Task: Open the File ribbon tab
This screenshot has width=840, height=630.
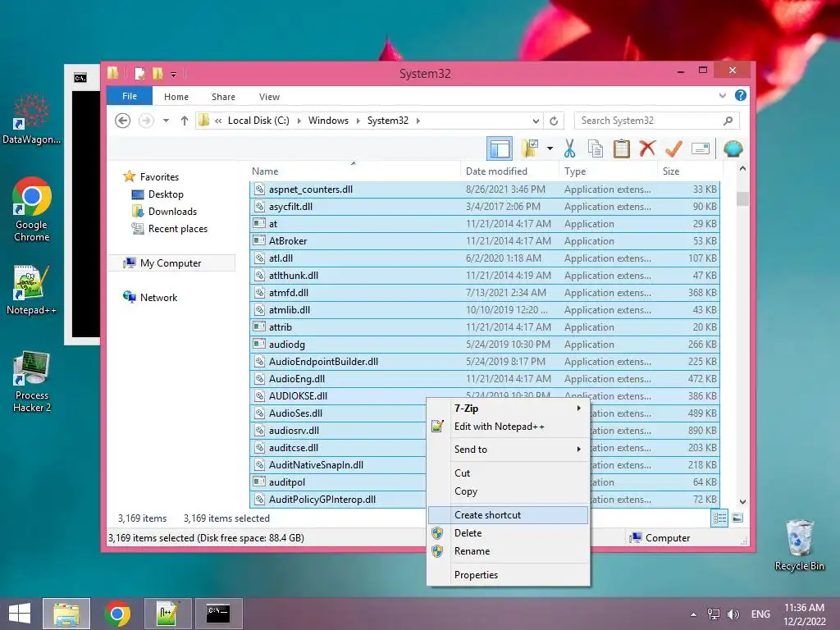Action: pyautogui.click(x=129, y=96)
